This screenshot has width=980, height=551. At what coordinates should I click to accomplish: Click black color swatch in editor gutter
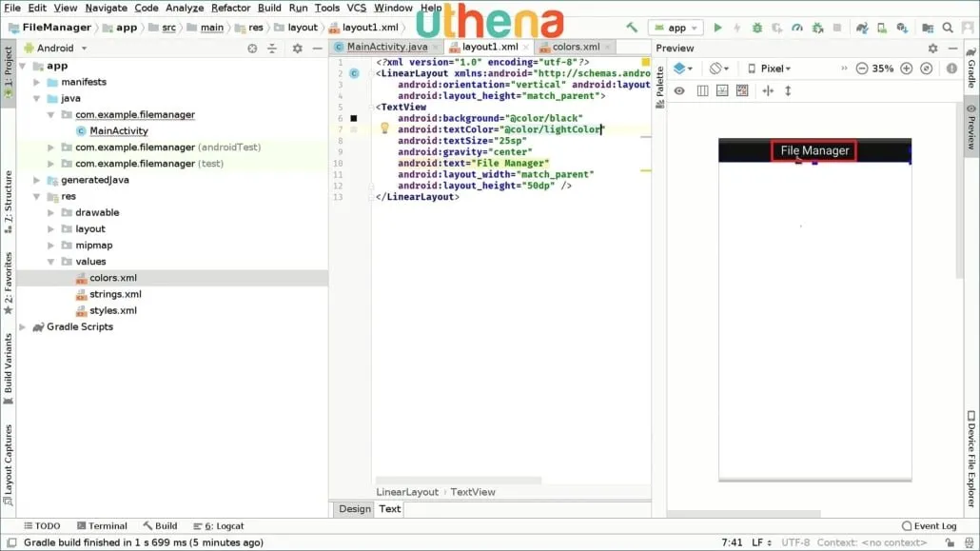354,118
